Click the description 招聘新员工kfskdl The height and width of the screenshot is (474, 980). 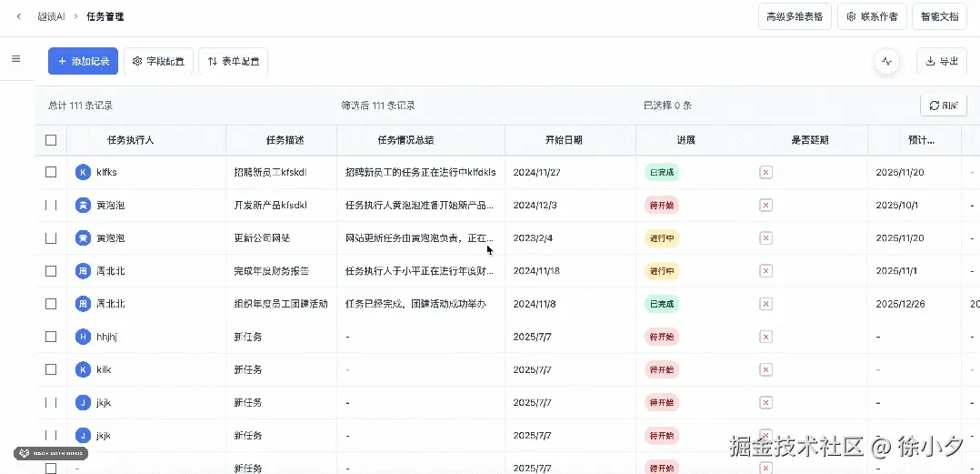(271, 172)
